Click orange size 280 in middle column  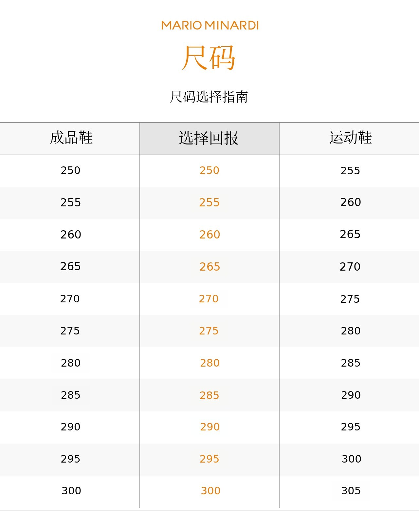(x=209, y=363)
